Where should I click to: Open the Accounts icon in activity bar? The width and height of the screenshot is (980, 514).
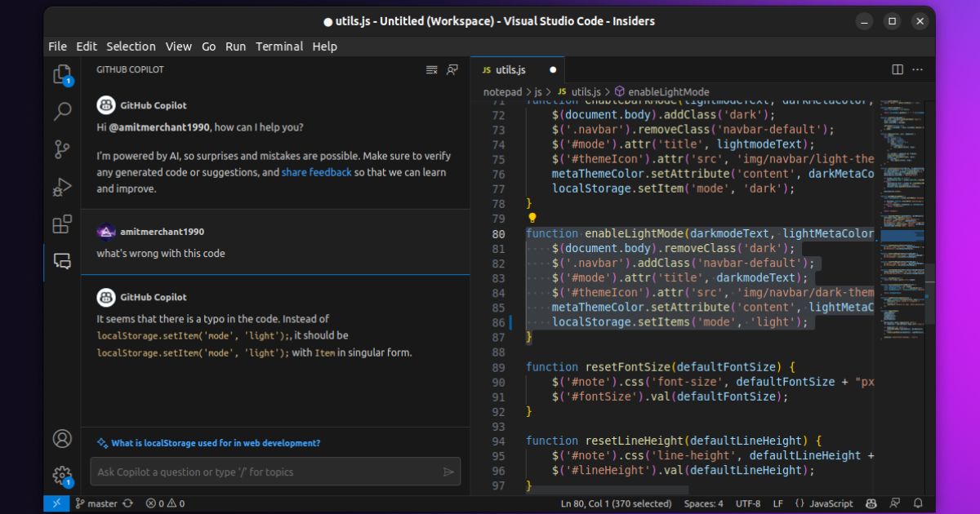click(x=62, y=438)
